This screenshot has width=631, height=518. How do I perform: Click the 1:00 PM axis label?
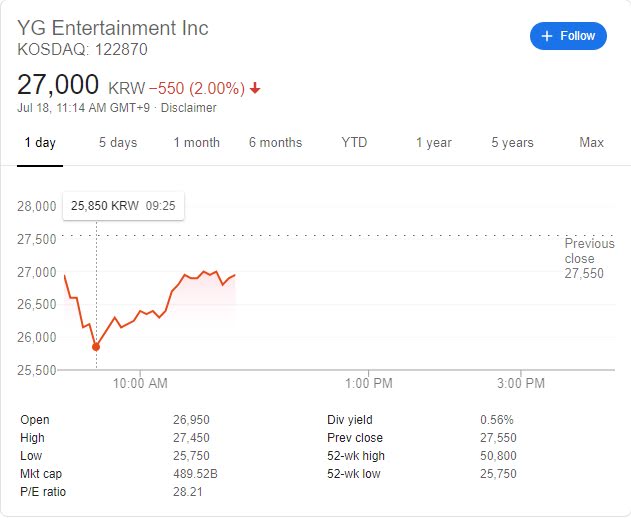click(x=369, y=383)
